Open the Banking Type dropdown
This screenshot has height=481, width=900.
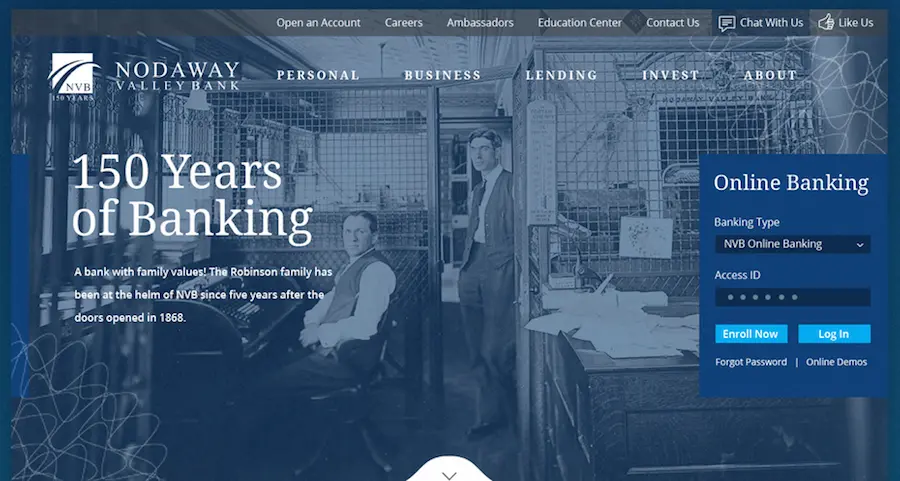click(x=793, y=244)
